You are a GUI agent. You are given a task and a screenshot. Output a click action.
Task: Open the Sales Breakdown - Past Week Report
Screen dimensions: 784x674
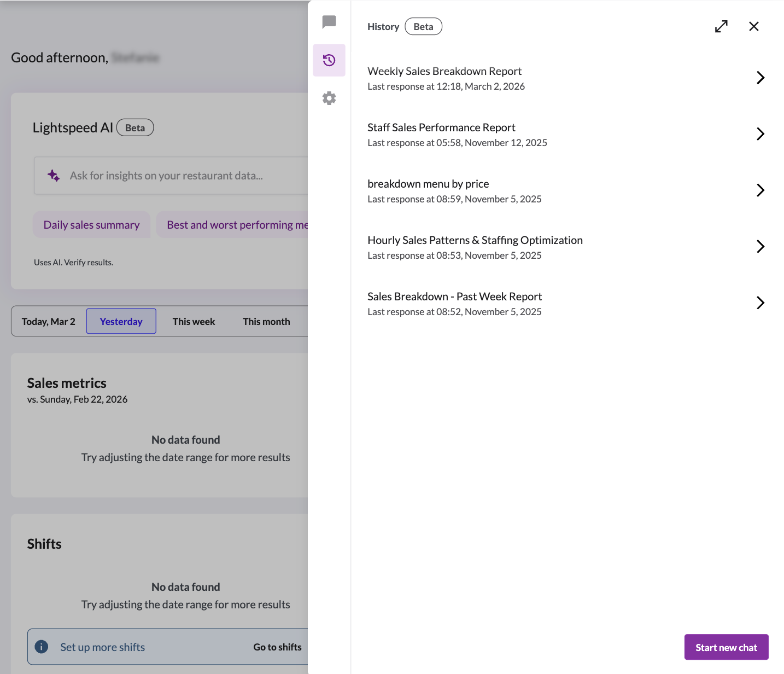click(x=760, y=303)
